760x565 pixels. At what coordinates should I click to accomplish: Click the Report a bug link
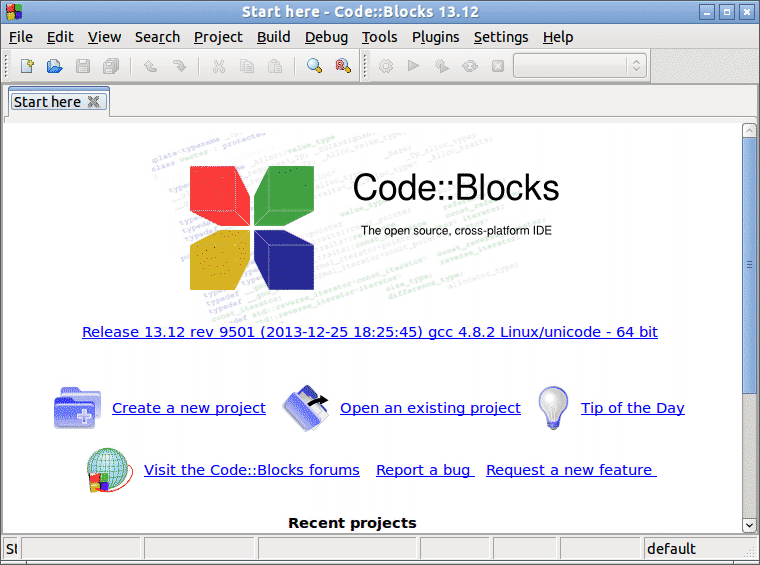423,470
